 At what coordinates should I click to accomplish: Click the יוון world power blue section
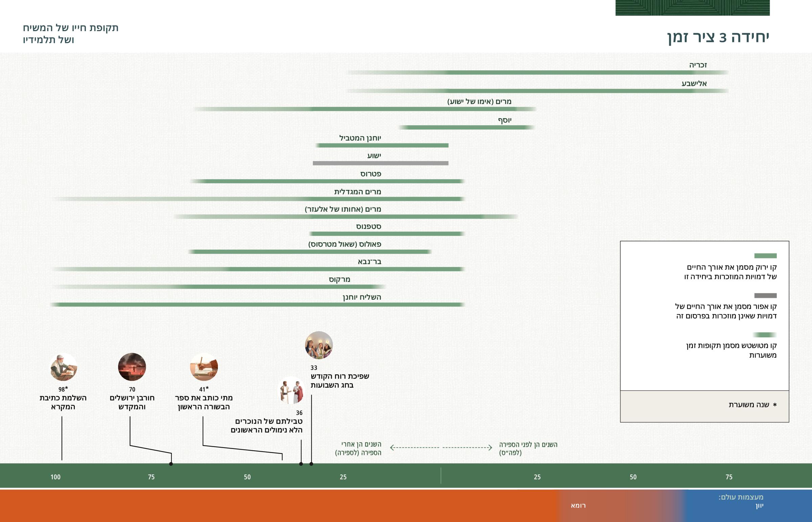click(x=759, y=506)
